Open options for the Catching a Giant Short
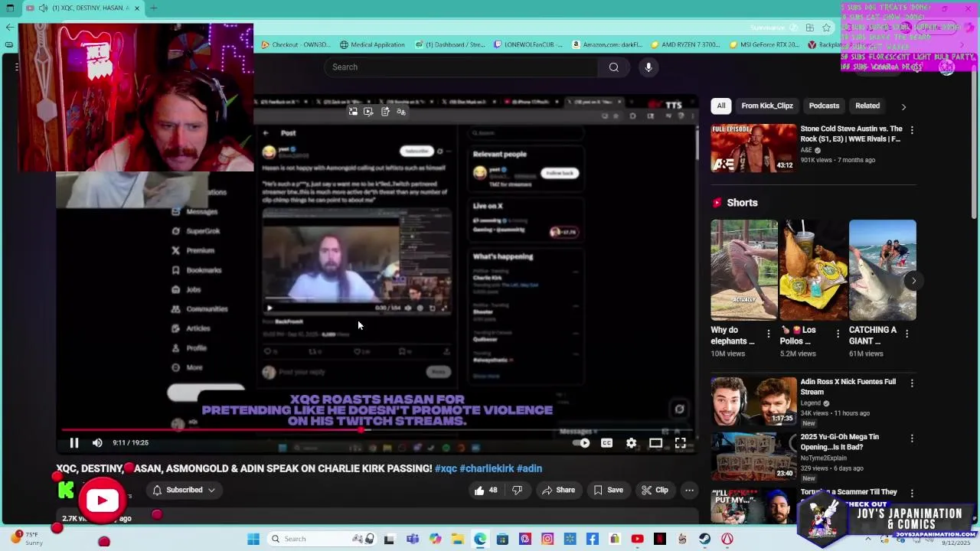The image size is (980, 551). 906,334
